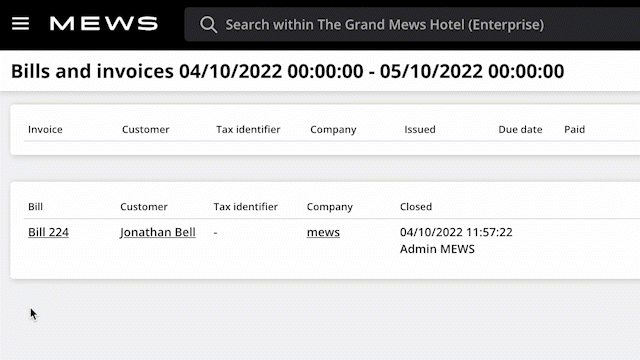The height and width of the screenshot is (360, 640).
Task: Open customer Jonathan Bell
Action: [158, 232]
